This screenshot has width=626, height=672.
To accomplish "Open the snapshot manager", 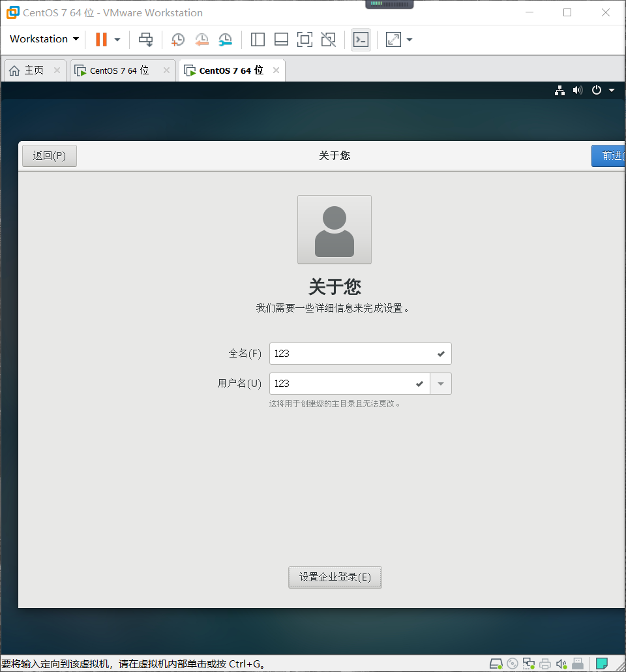I will click(226, 39).
